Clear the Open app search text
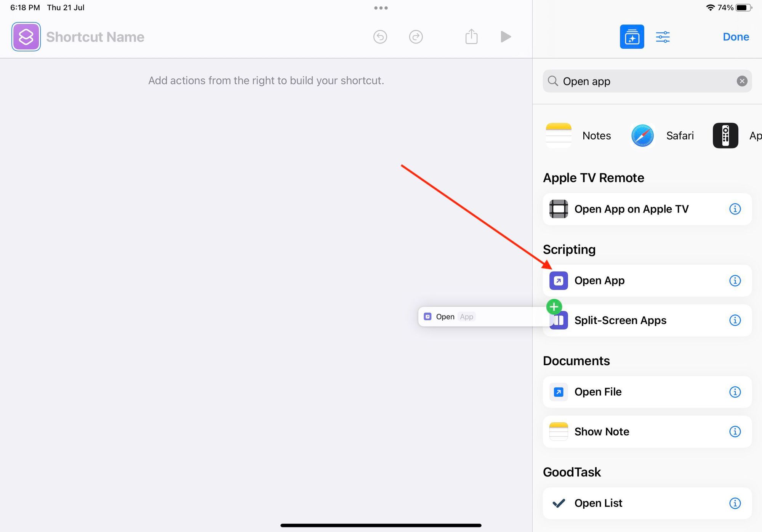This screenshot has height=532, width=762. (741, 81)
